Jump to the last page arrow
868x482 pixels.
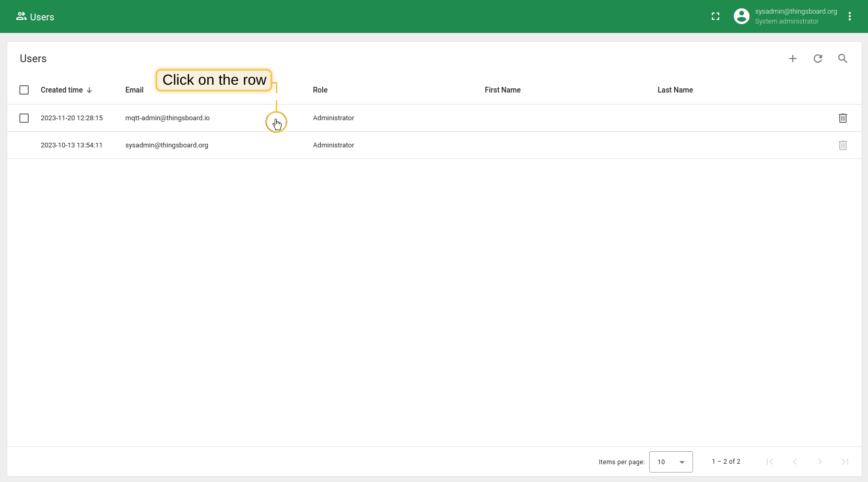(844, 462)
